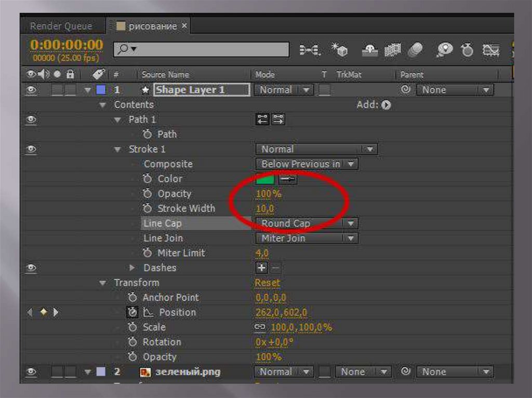Click the Stroke Width stopwatch

147,208
